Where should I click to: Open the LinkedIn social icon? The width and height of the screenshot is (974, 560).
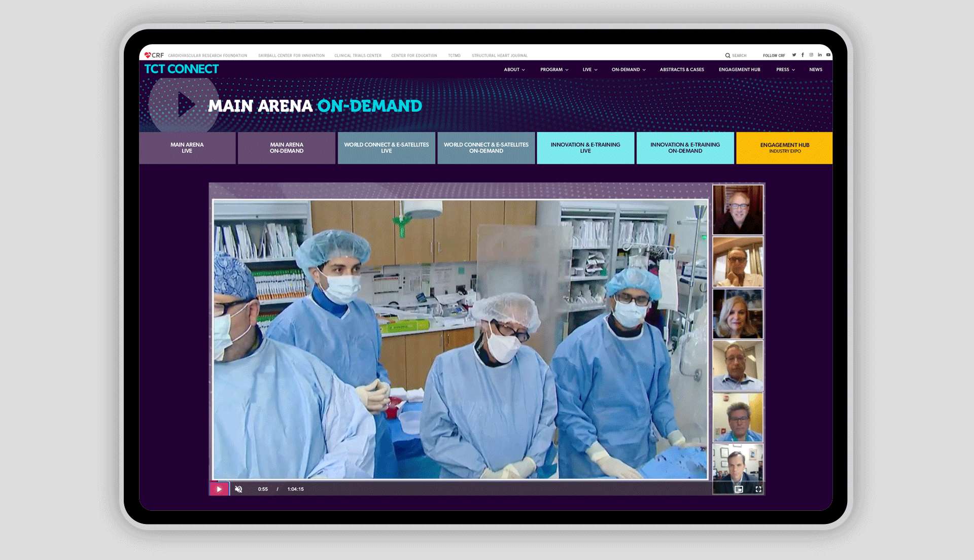pyautogui.click(x=820, y=55)
